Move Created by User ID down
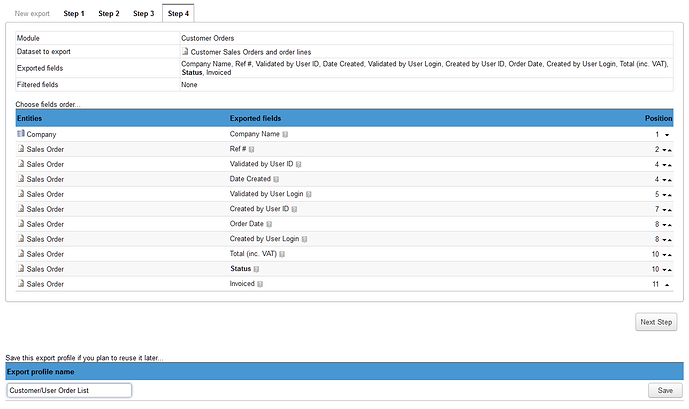The image size is (689, 409). coord(665,210)
